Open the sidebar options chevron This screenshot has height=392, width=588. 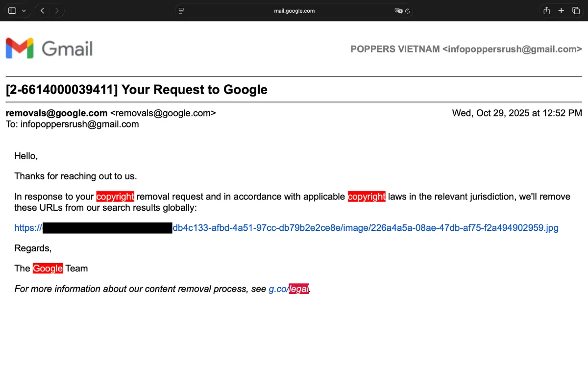click(23, 10)
